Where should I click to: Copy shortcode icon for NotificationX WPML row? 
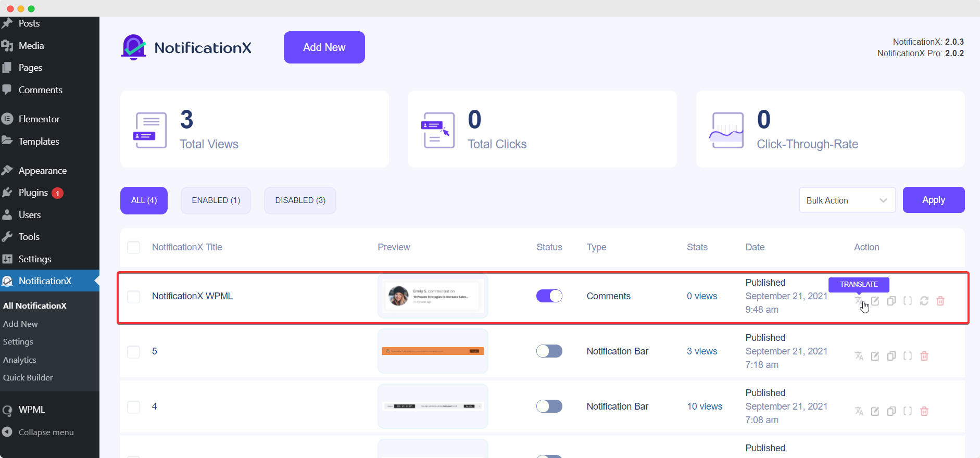[908, 301]
